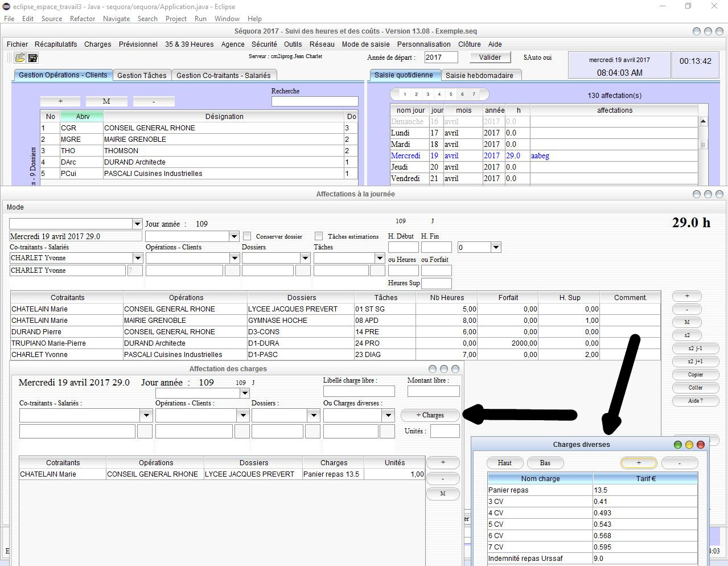The image size is (728, 566).
Task: Check the Tâches estimations option
Action: pos(319,236)
